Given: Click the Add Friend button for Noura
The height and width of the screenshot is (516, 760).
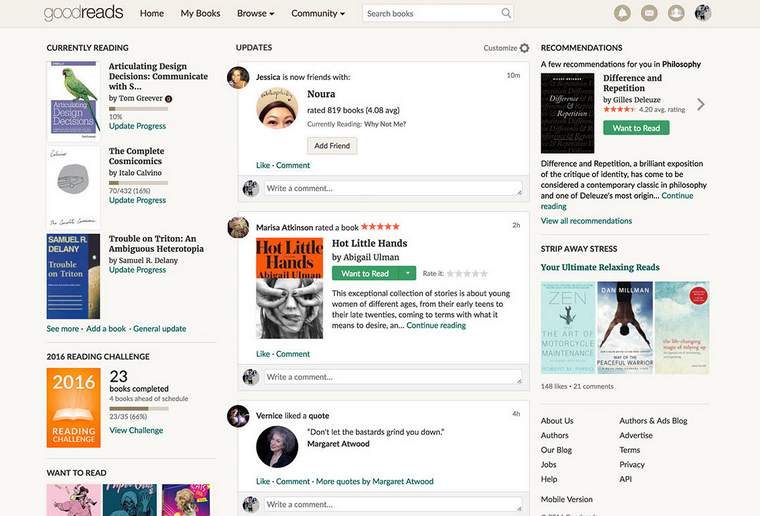Looking at the screenshot, I should (332, 145).
